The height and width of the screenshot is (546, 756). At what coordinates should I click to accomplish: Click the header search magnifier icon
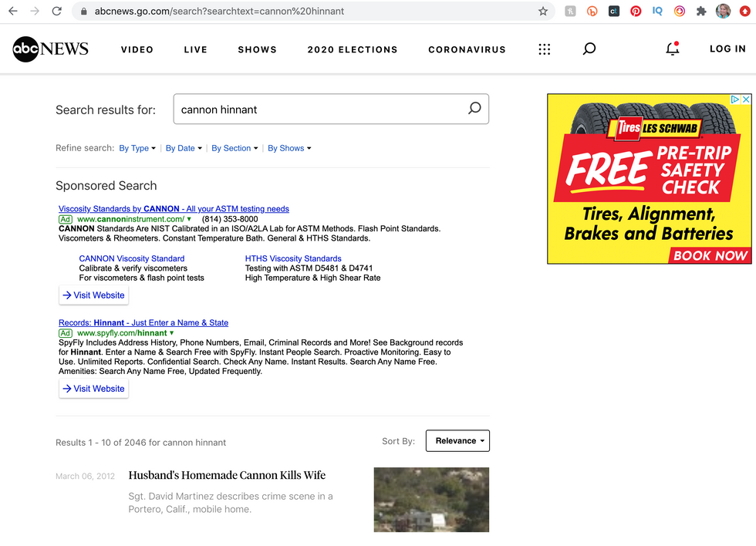(x=589, y=49)
